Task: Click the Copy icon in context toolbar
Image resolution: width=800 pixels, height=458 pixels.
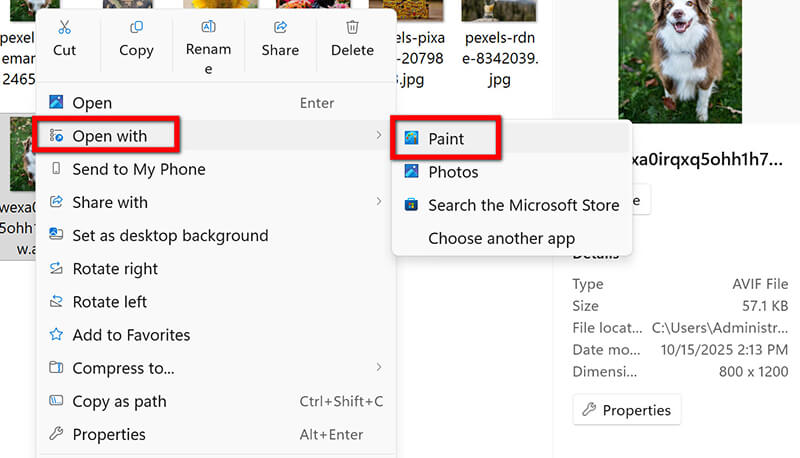Action: (136, 28)
